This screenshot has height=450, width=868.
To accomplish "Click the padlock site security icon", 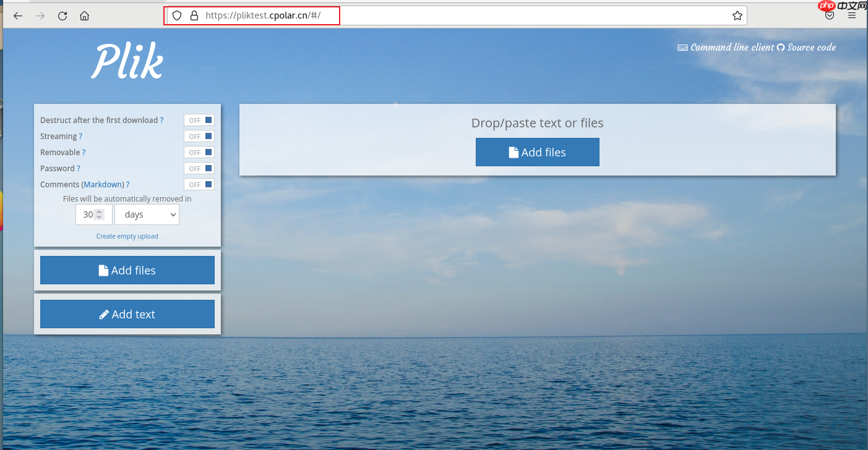I will [194, 16].
